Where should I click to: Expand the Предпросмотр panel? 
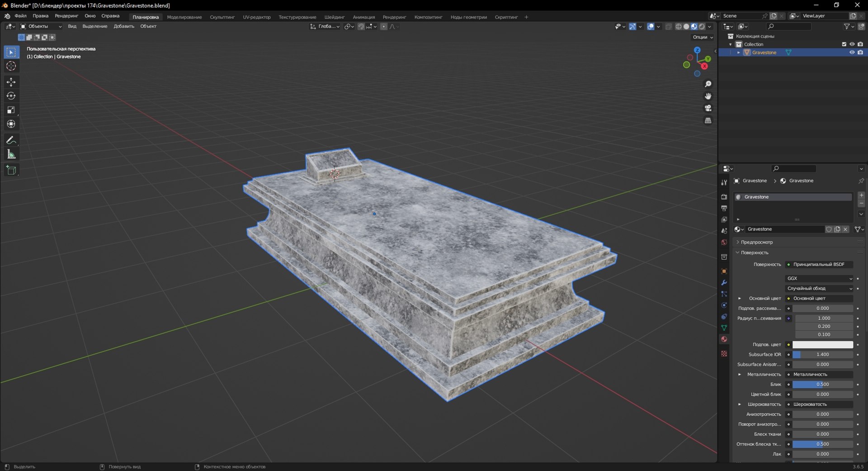(757, 242)
